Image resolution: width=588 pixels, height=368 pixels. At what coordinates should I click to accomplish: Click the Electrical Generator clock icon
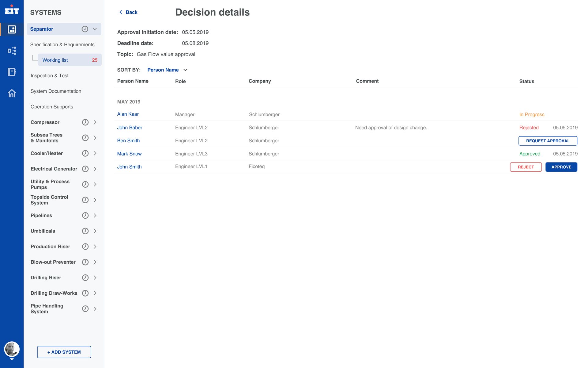coord(85,169)
